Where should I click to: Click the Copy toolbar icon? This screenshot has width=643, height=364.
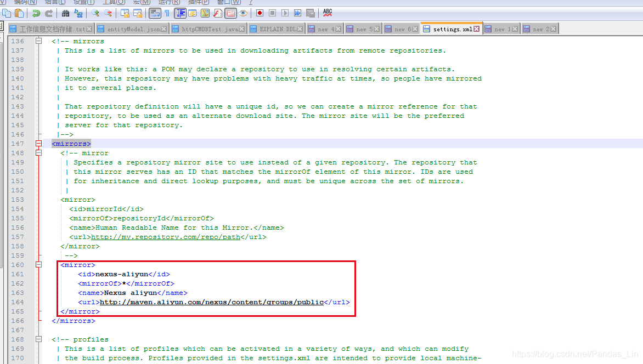pos(7,13)
